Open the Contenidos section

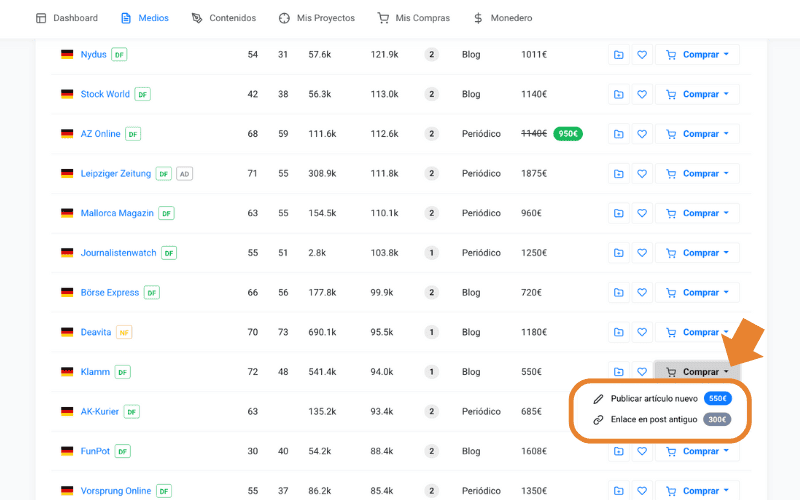click(223, 18)
